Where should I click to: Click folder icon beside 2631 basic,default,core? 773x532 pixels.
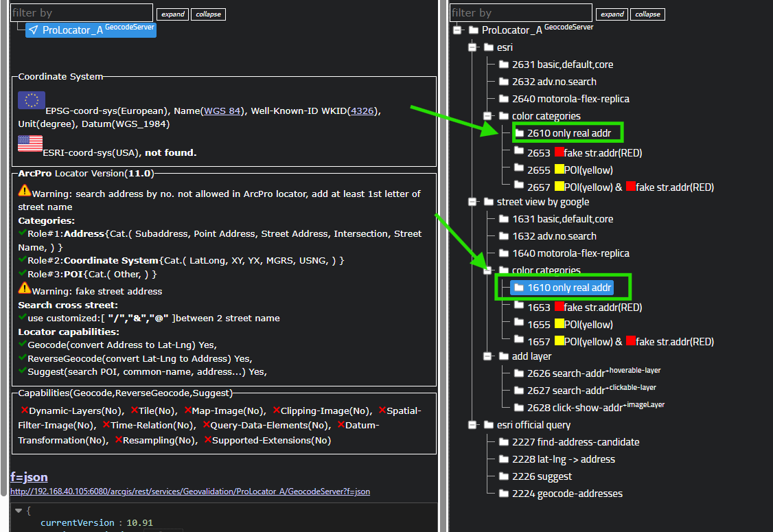(504, 65)
